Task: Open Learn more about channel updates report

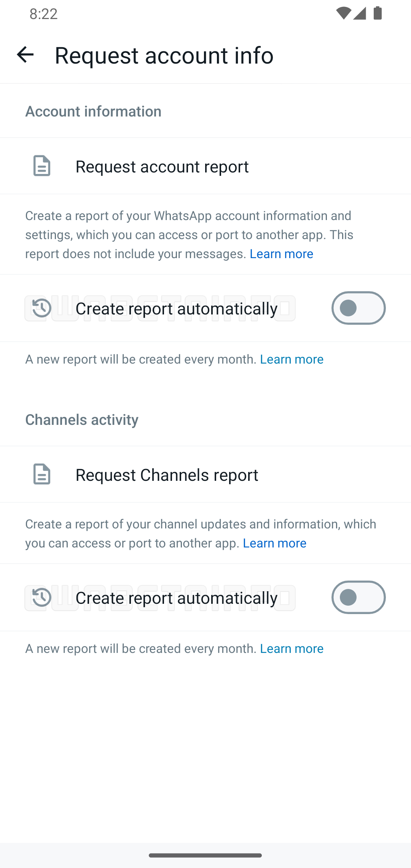Action: click(x=274, y=543)
